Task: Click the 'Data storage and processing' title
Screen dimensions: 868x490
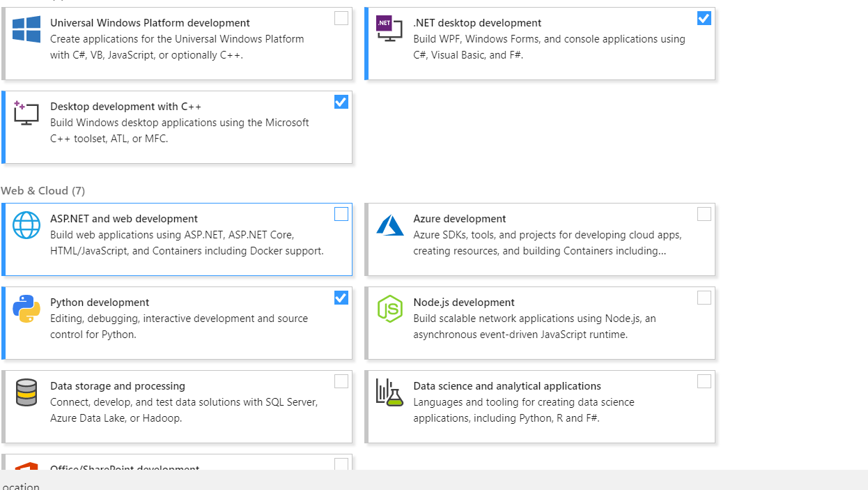Action: tap(118, 386)
